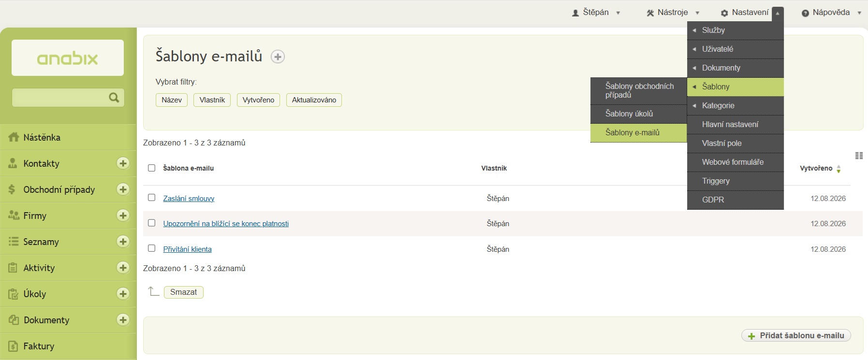868x360 pixels.
Task: Tick the checkbox for Zaslání smlouvy
Action: coord(151,198)
